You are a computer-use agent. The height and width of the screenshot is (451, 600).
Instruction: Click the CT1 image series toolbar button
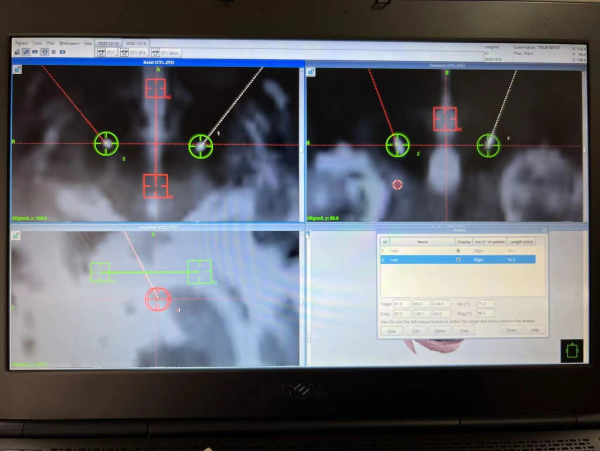tap(103, 52)
